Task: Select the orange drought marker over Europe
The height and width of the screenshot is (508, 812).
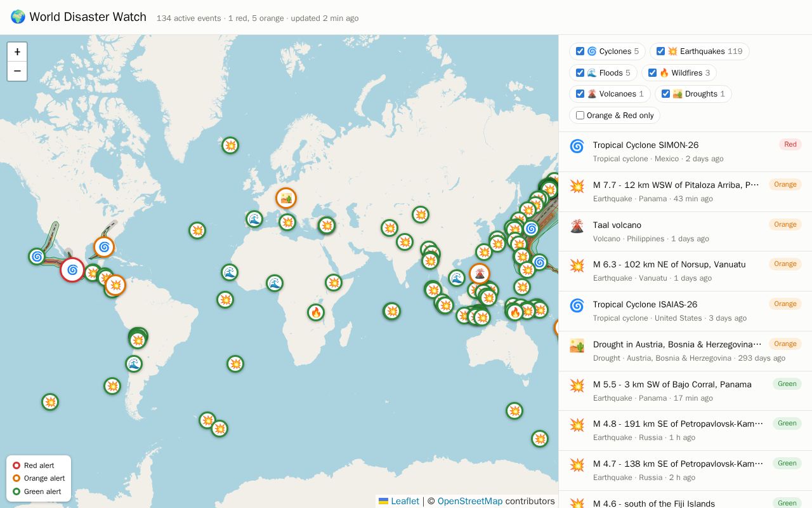Action: point(286,199)
